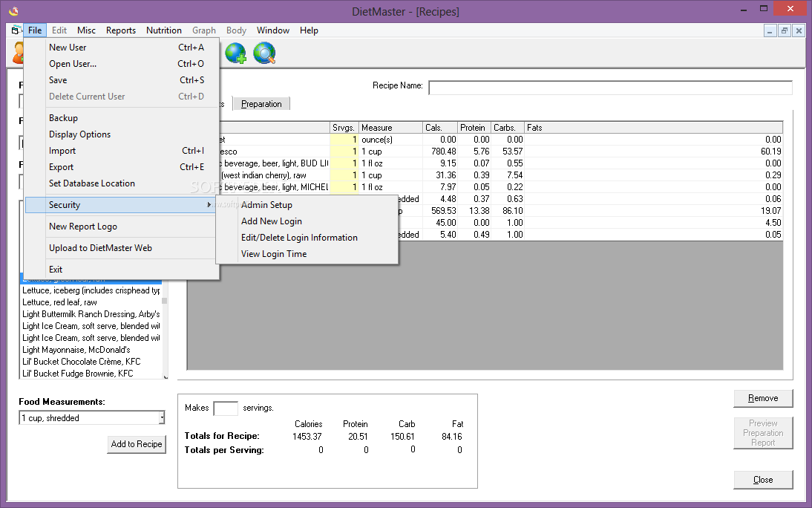Viewport: 812px width, 508px height.
Task: Click the food list scrollbar down arrow
Action: 166,377
